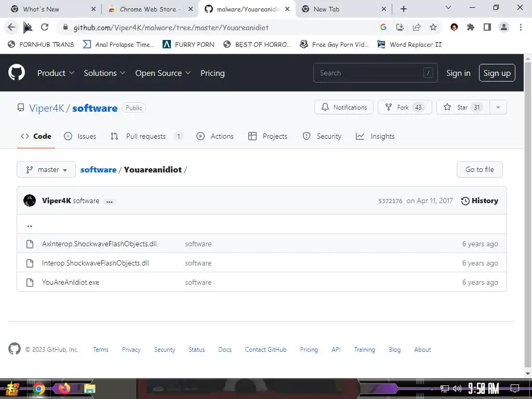
Task: Open the Projects tab
Action: click(x=268, y=137)
